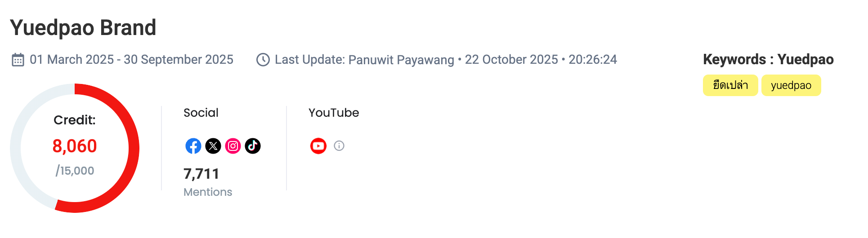
Task: Click the YouTube section heading
Action: pyautogui.click(x=334, y=113)
